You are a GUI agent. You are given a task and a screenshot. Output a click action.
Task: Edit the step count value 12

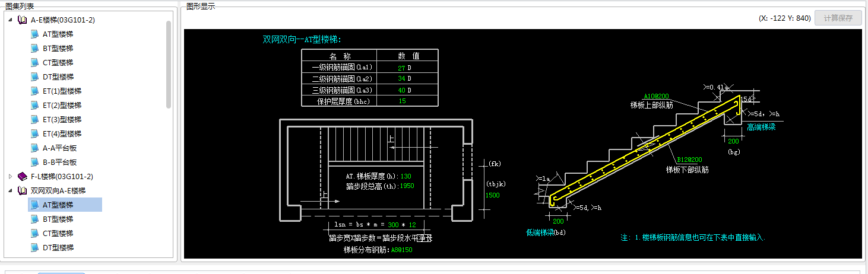pos(412,225)
